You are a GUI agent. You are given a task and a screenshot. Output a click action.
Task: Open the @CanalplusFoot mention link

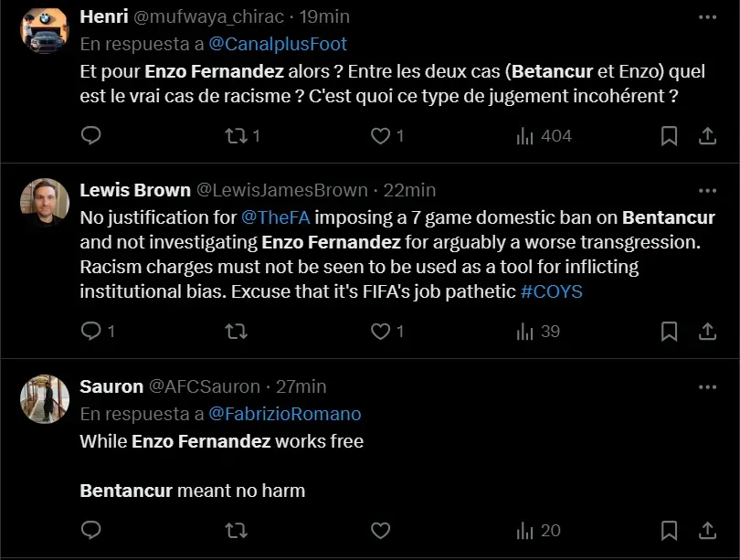278,44
